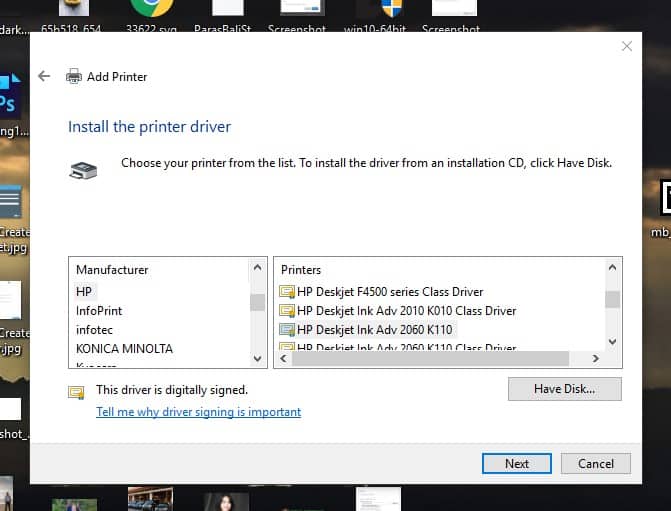Click the Printers horizontal scrollbar thumb
Viewport: 671px width, 511px height.
coord(431,359)
